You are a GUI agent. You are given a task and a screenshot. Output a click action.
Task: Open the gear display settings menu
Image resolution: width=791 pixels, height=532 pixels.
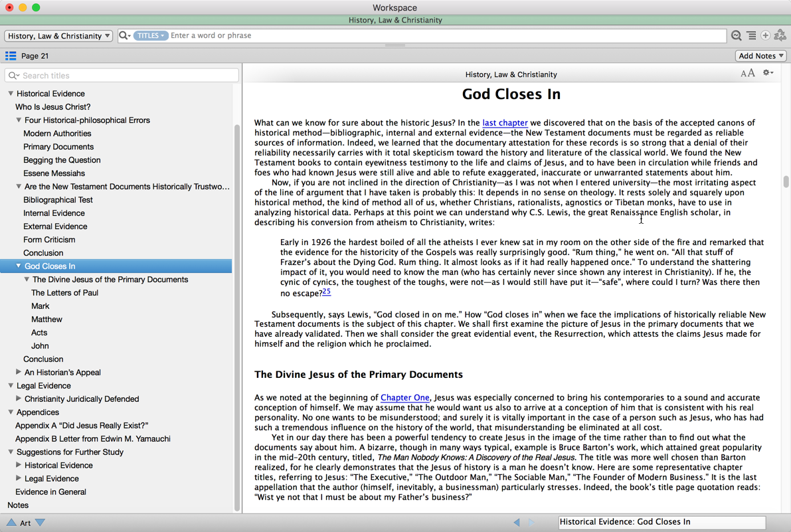(x=768, y=73)
